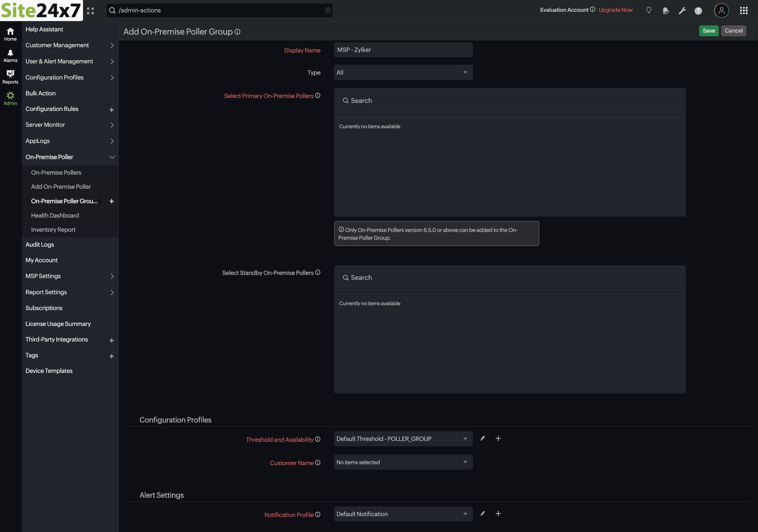Open the apps grid icon at top right
Image resolution: width=758 pixels, height=532 pixels.
coord(744,10)
